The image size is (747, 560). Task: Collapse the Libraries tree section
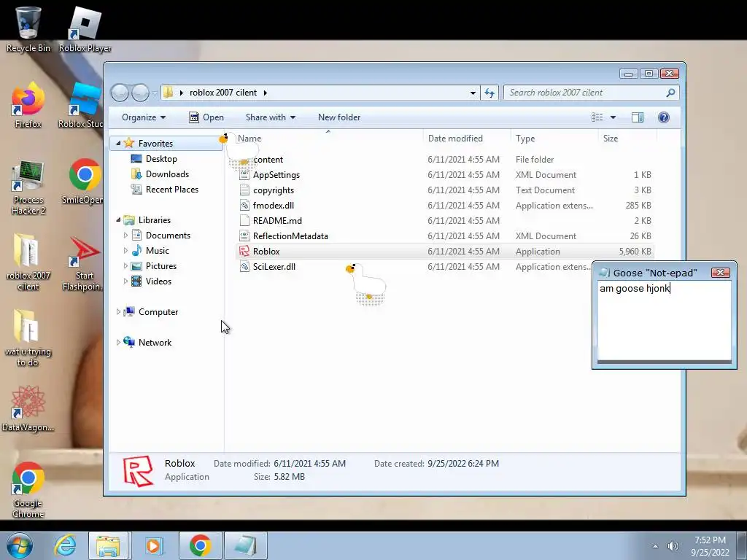coord(118,220)
